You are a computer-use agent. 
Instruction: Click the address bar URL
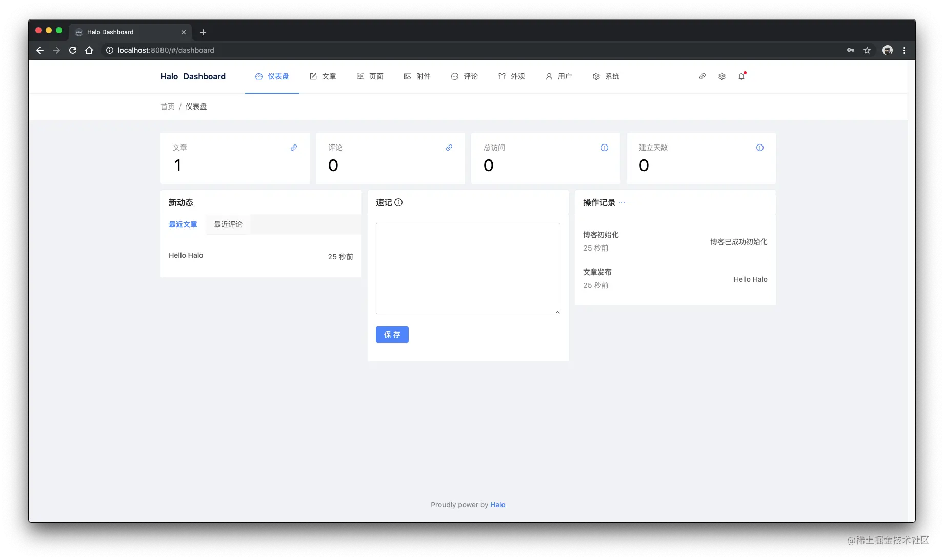(x=166, y=50)
